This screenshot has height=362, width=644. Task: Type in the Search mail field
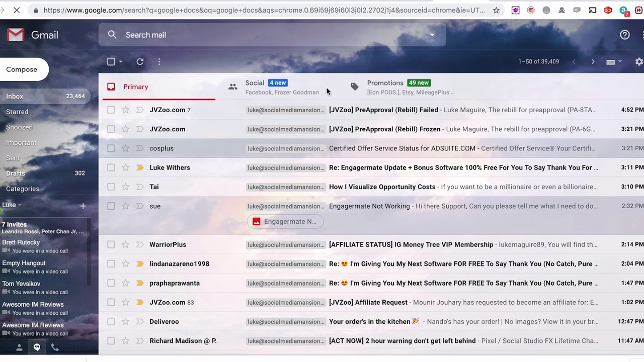272,35
